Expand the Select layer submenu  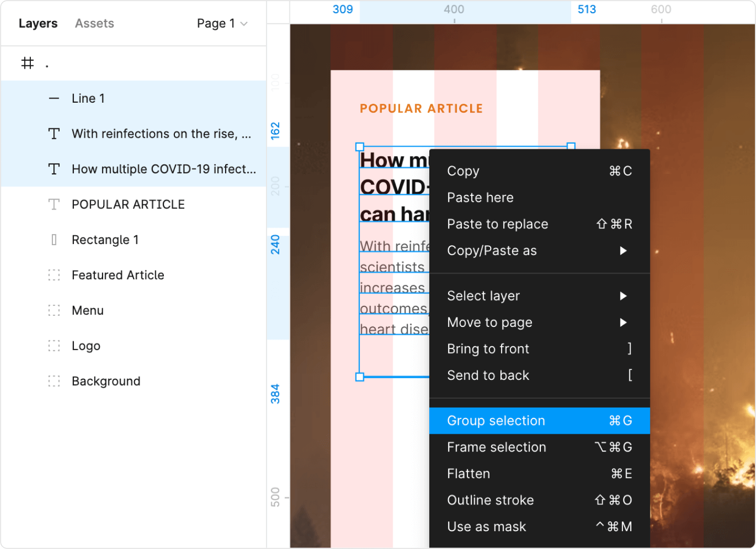539,296
